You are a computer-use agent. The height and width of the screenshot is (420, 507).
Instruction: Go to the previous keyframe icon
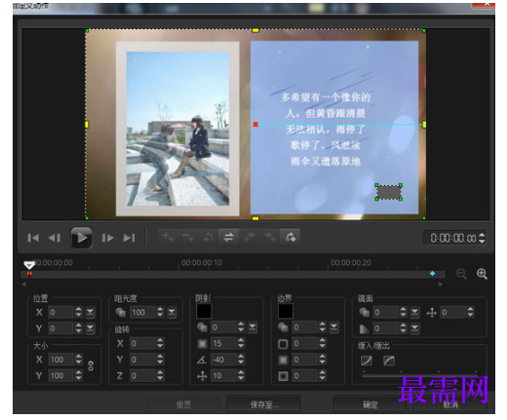click(208, 237)
